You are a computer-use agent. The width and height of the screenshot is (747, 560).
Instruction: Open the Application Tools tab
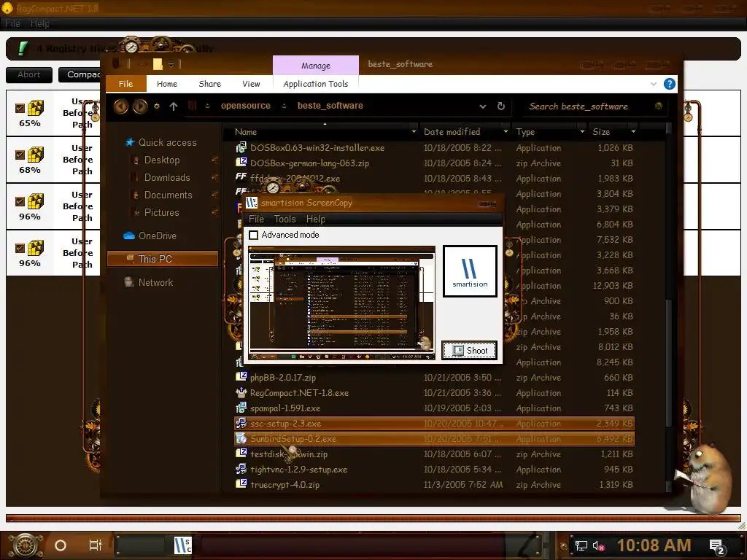pyautogui.click(x=315, y=84)
